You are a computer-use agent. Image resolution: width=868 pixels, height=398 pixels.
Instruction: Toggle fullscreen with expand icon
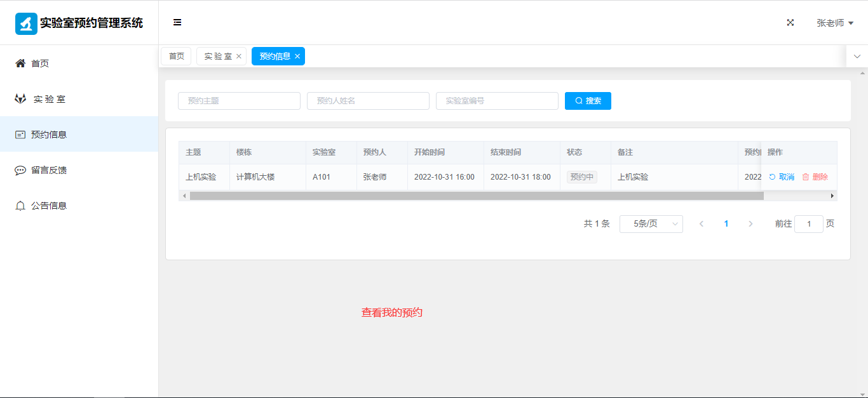[790, 23]
